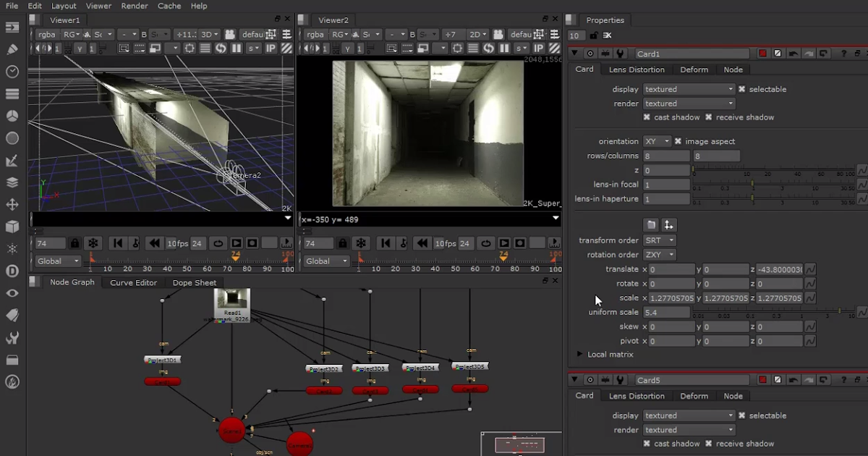Image resolution: width=868 pixels, height=456 pixels.
Task: Click the pause viewer playback snowflake icon
Action: coord(93,243)
